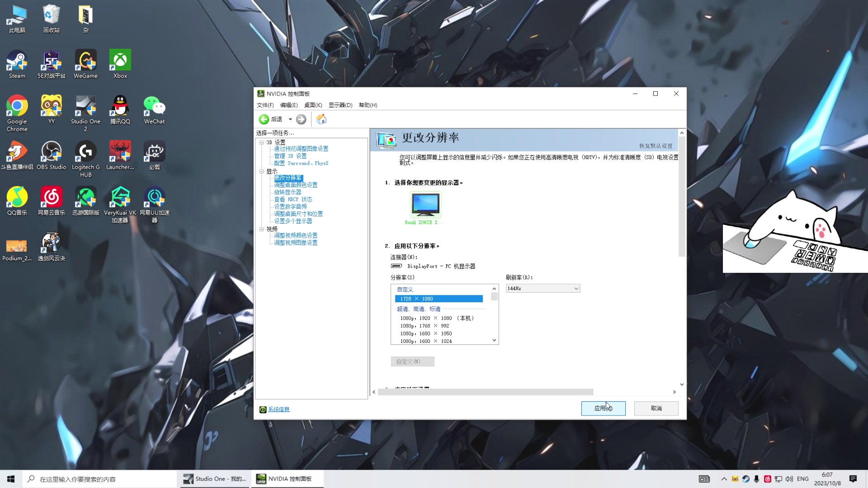Open the 显示器(D) menu
This screenshot has width=868, height=488.
340,105
